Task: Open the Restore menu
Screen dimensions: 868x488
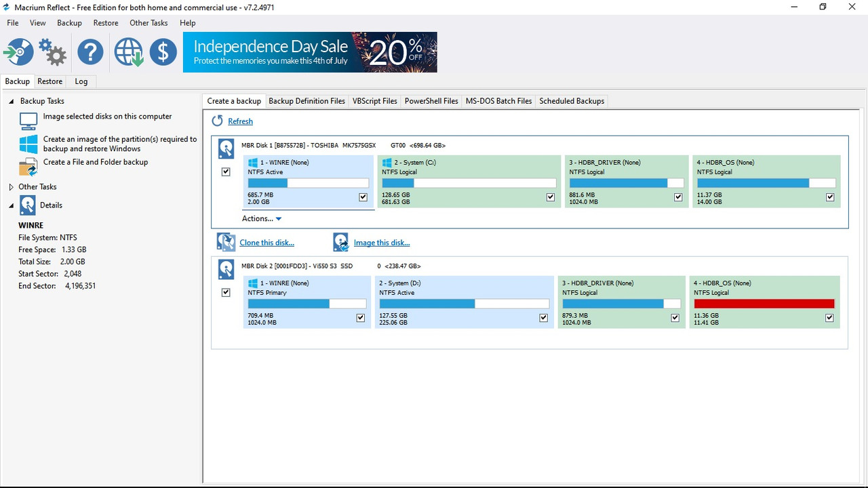Action: tap(106, 23)
